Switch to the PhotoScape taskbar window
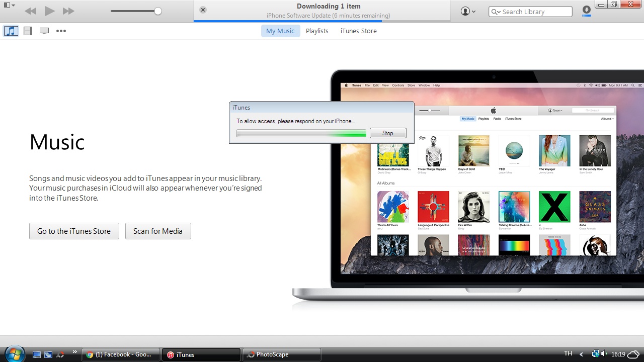Image resolution: width=644 pixels, height=362 pixels. pos(282,354)
